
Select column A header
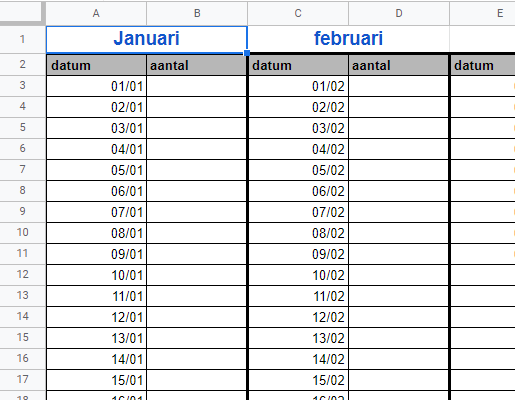(96, 13)
